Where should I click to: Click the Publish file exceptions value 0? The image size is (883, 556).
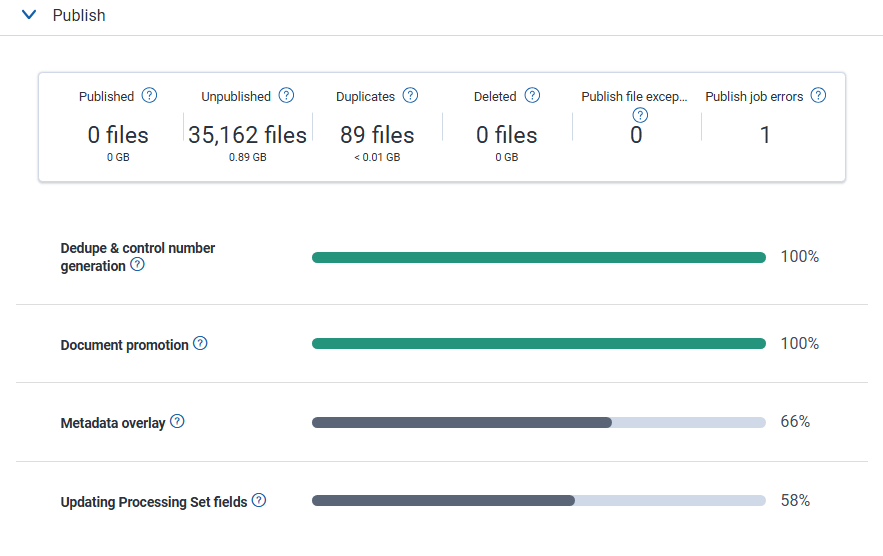tap(636, 135)
